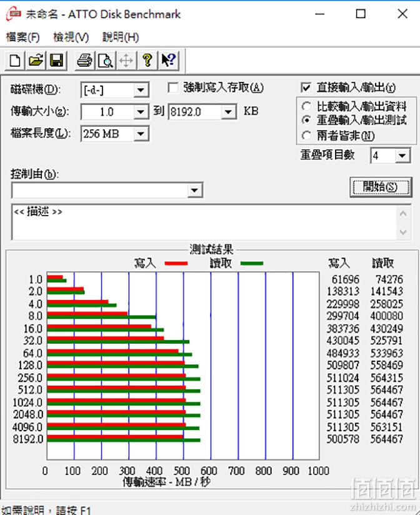Open the 檔案 menu

tap(23, 37)
